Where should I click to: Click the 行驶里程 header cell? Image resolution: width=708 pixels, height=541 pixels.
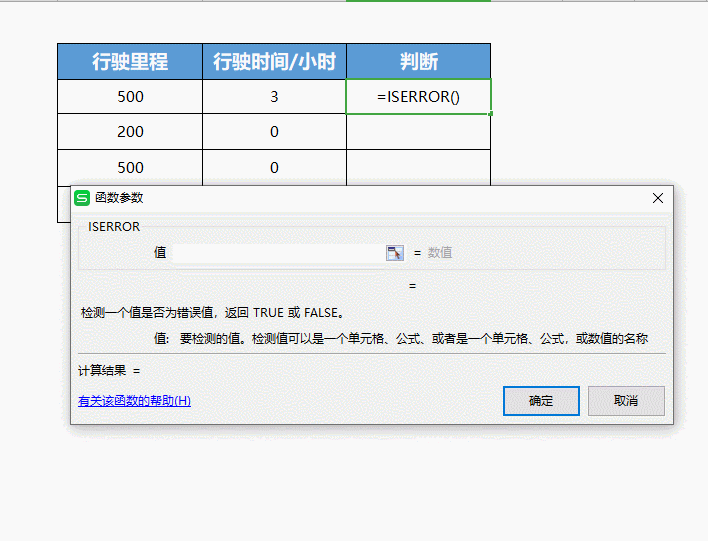click(x=130, y=61)
